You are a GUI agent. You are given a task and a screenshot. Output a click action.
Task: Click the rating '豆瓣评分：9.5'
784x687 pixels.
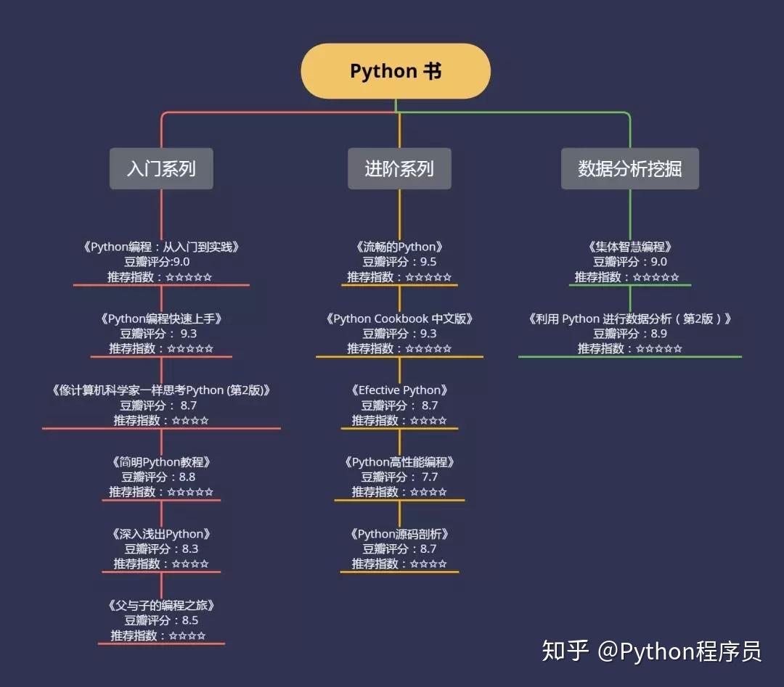pyautogui.click(x=399, y=262)
